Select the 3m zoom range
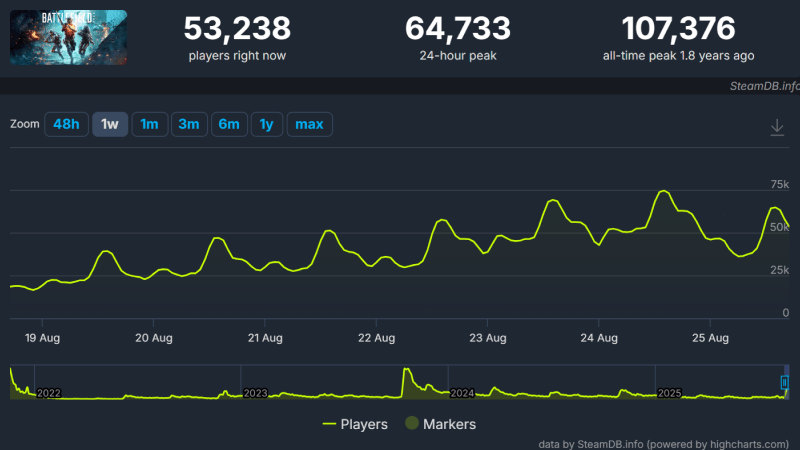The width and height of the screenshot is (800, 450). click(x=189, y=124)
